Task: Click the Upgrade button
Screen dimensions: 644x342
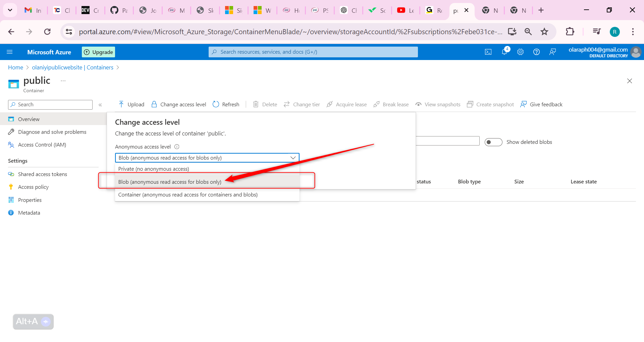Action: click(x=98, y=52)
